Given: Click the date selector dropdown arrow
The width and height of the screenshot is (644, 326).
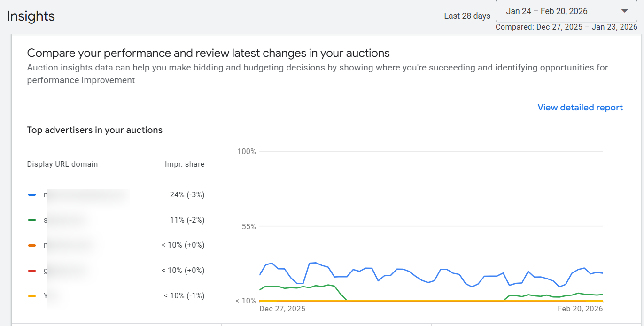Looking at the screenshot, I should 624,11.
